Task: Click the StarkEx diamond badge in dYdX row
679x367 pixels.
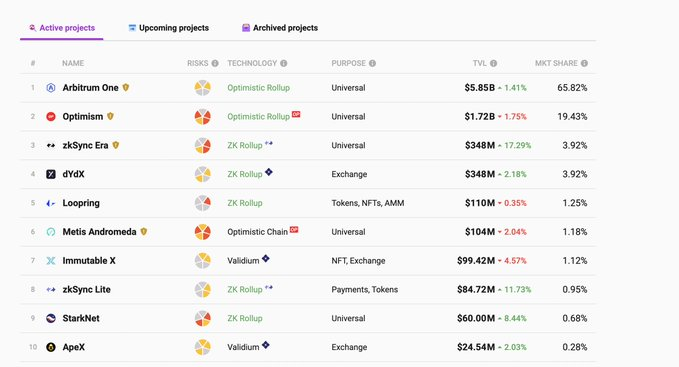Action: (269, 172)
